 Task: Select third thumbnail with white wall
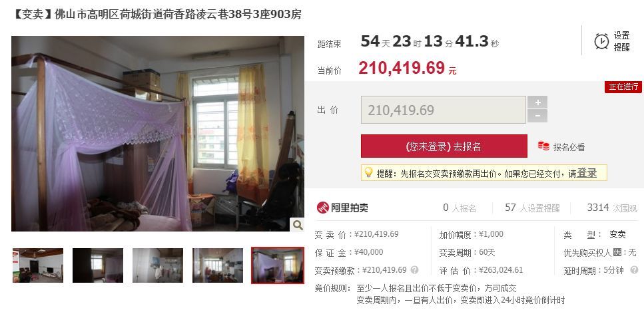[158, 265]
